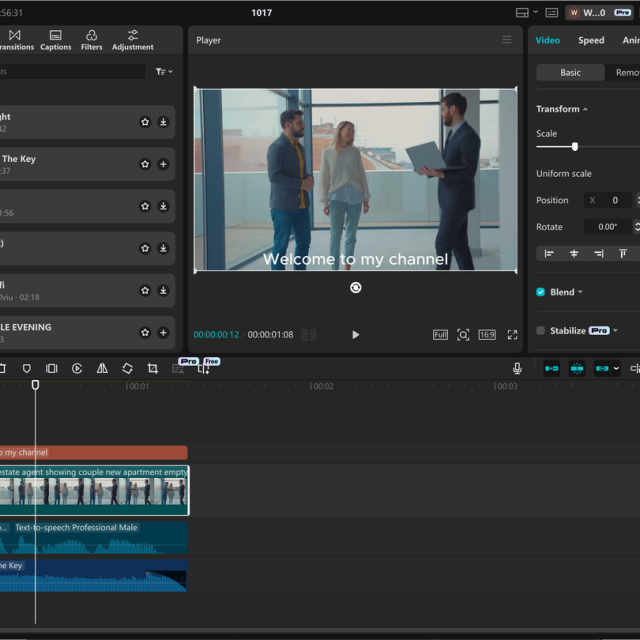The width and height of the screenshot is (640, 640).
Task: Favorite the 'LE EVENING' track with star
Action: pyautogui.click(x=145, y=332)
